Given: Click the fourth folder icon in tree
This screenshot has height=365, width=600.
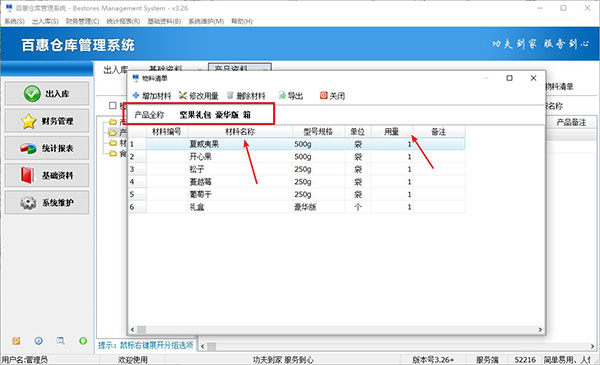Looking at the screenshot, I should [x=113, y=153].
